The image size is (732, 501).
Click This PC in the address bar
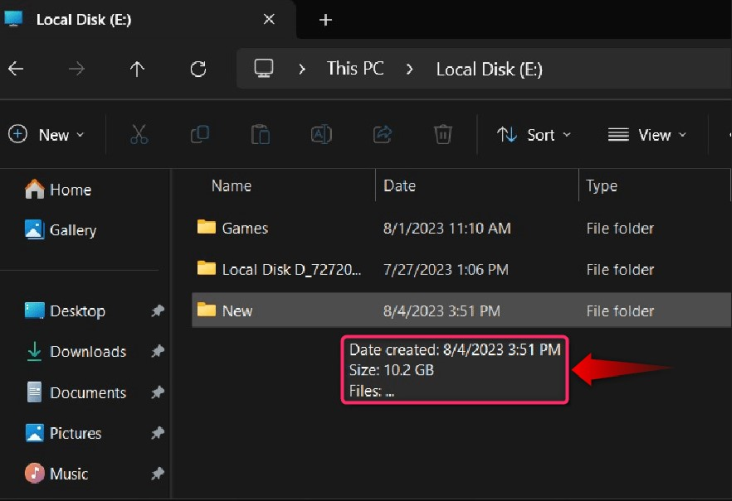(x=355, y=69)
